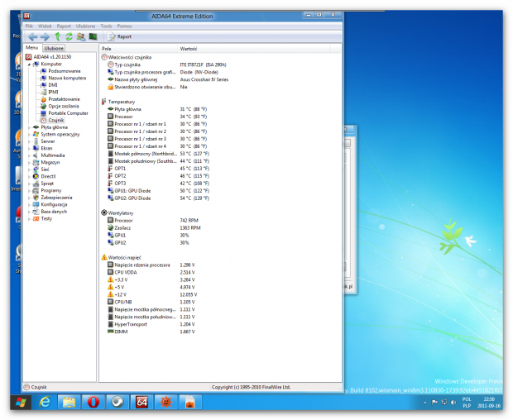Select the Mostek północny temperature row

[158, 154]
